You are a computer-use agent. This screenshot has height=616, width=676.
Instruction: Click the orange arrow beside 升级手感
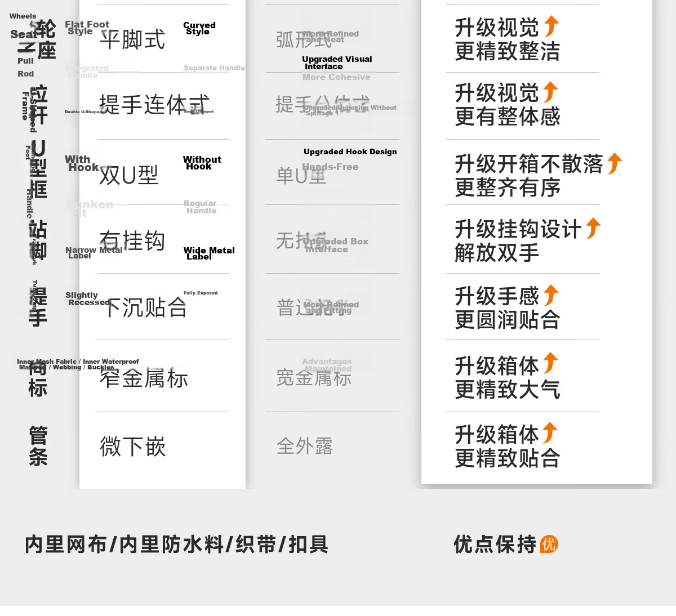[551, 296]
